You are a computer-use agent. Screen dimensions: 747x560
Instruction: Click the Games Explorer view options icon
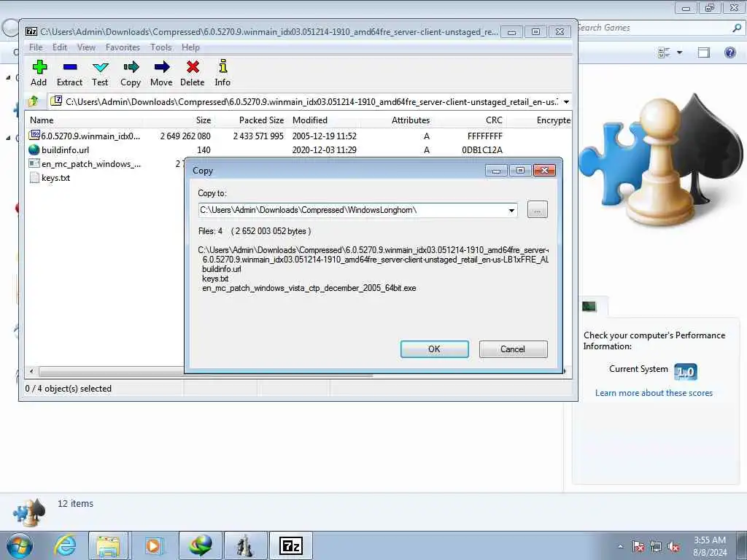coord(664,52)
